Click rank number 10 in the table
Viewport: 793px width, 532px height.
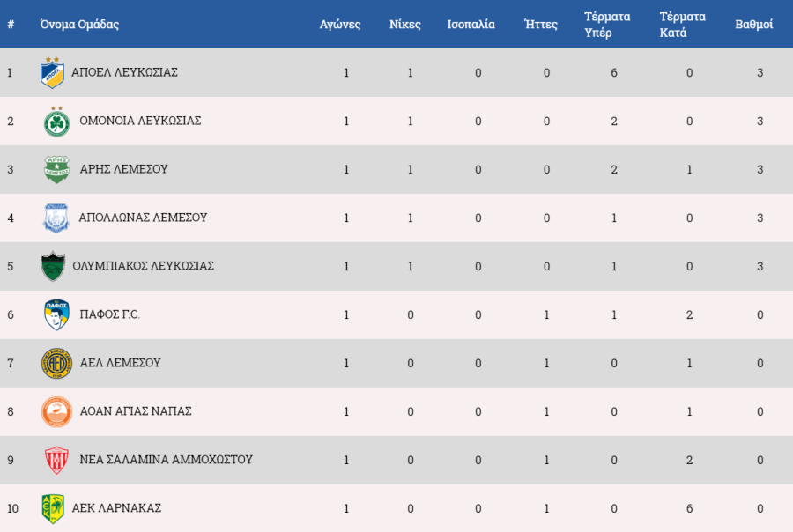coord(12,509)
